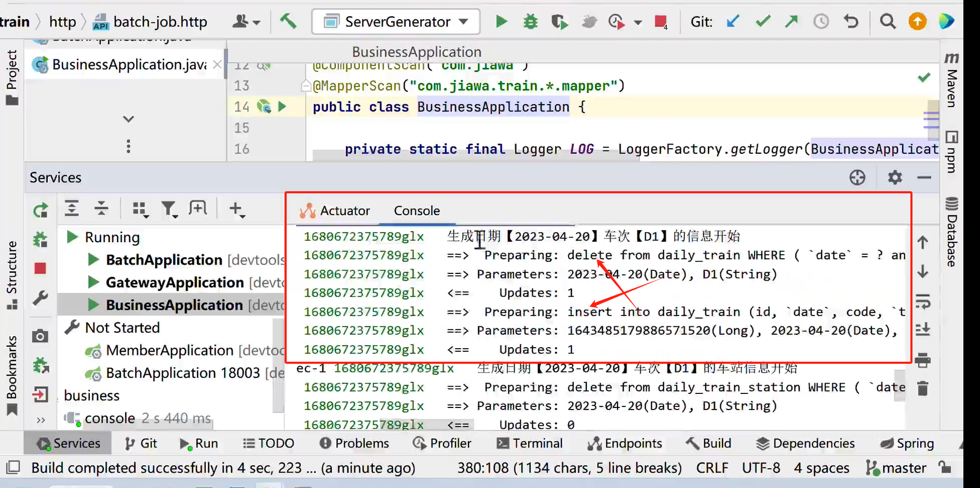Viewport: 980px width, 488px height.
Task: Open Services panel settings gear
Action: pyautogui.click(x=895, y=177)
